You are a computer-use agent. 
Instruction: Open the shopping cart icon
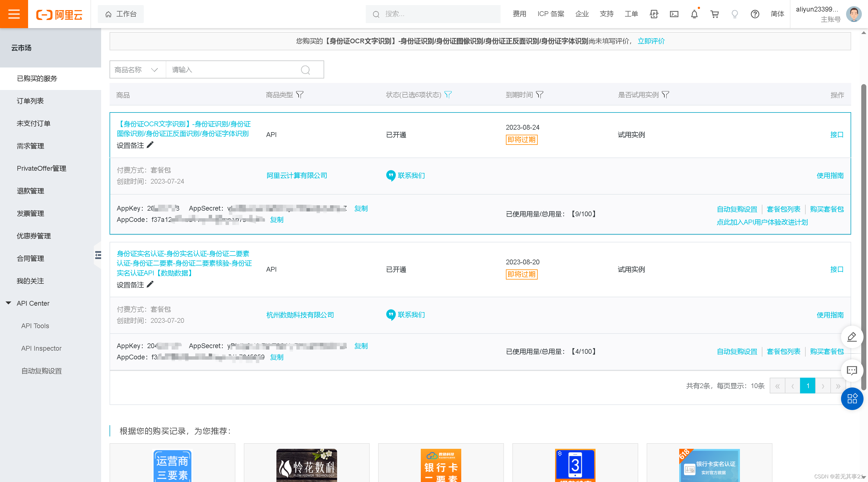714,14
